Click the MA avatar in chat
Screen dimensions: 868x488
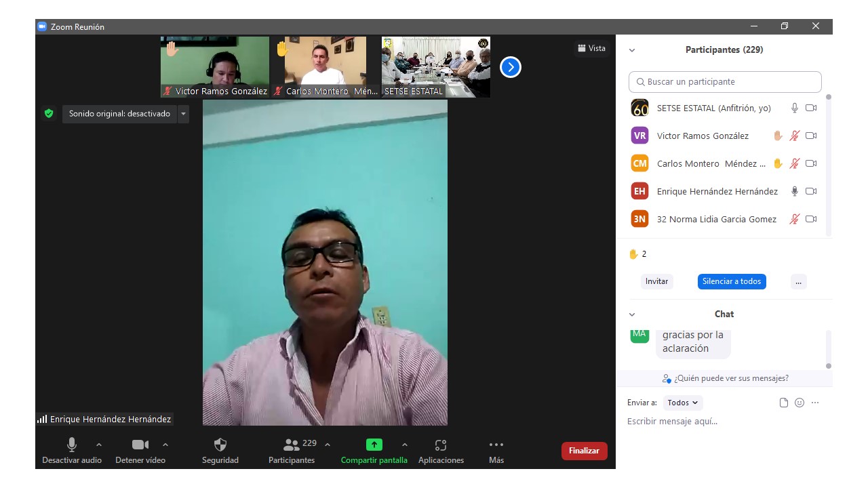(x=639, y=335)
